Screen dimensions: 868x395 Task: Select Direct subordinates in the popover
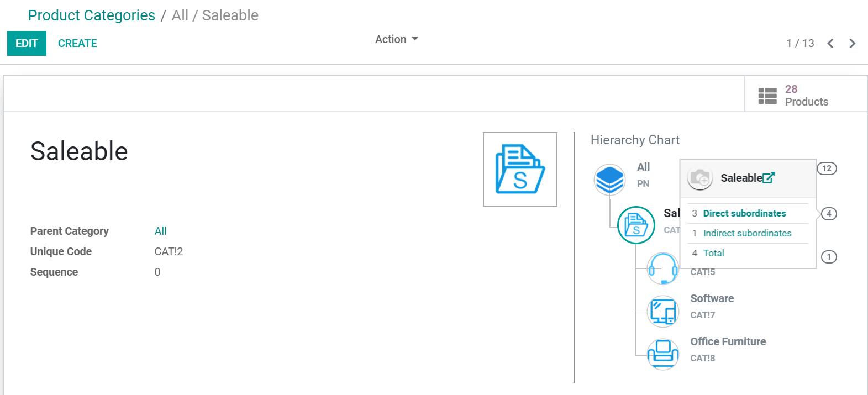[744, 213]
